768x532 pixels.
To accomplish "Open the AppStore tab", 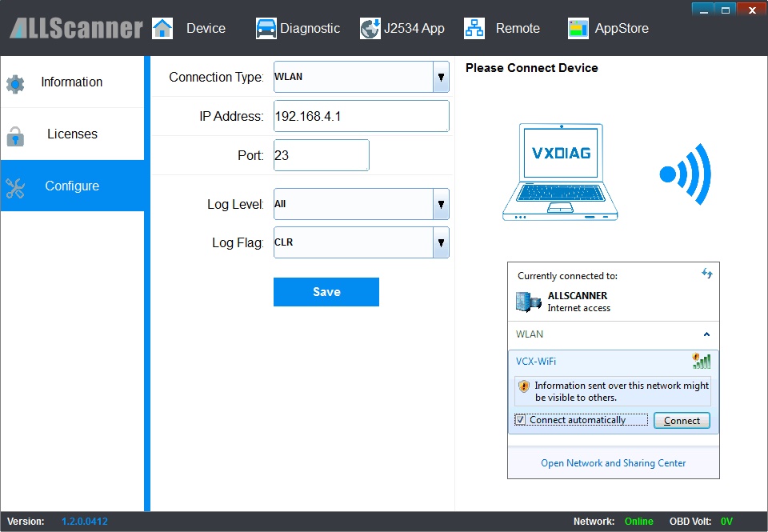I will coord(622,29).
